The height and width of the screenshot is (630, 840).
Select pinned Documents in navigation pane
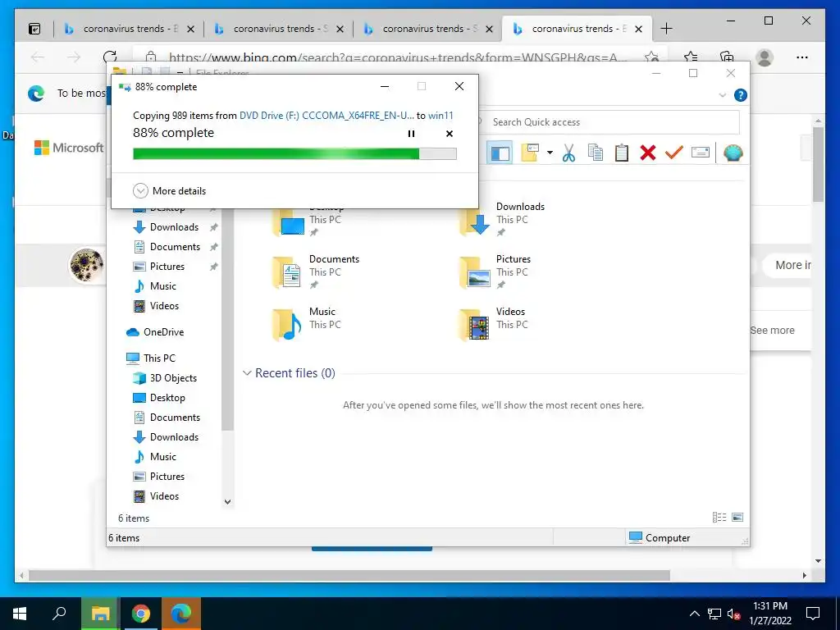click(x=175, y=247)
